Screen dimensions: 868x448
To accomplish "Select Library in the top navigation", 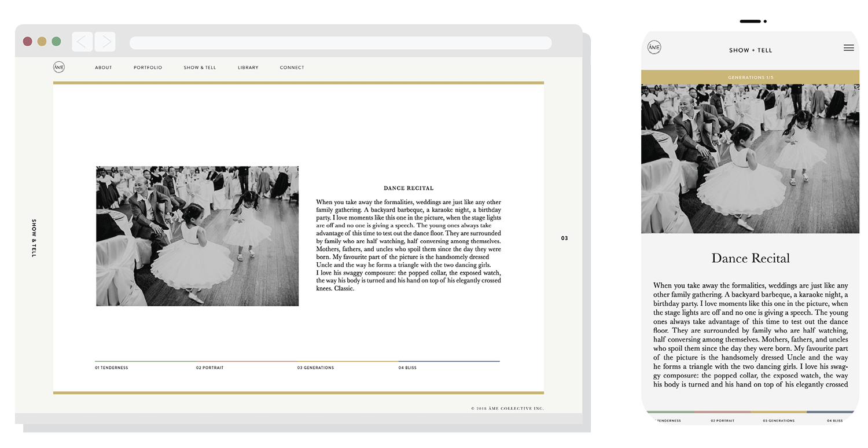I will tap(248, 68).
